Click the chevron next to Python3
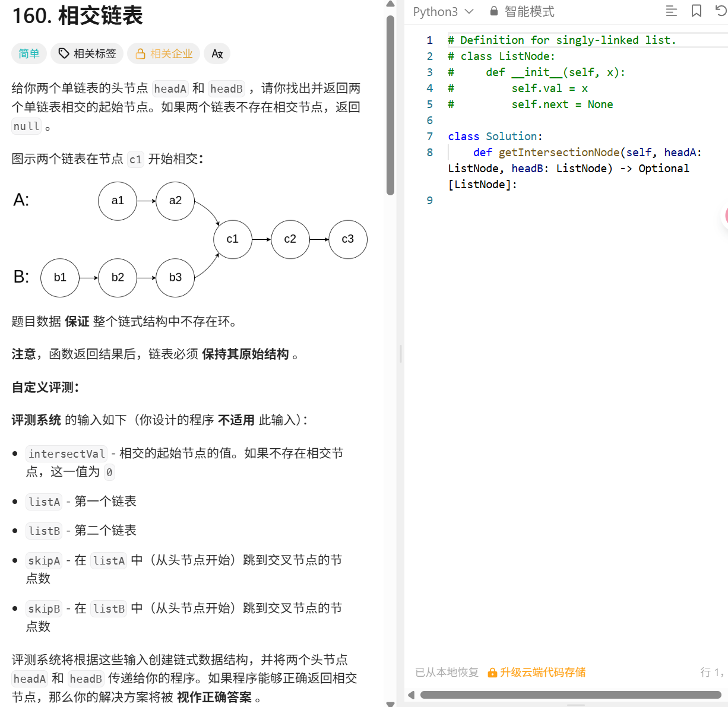Image resolution: width=728 pixels, height=707 pixels. (469, 11)
